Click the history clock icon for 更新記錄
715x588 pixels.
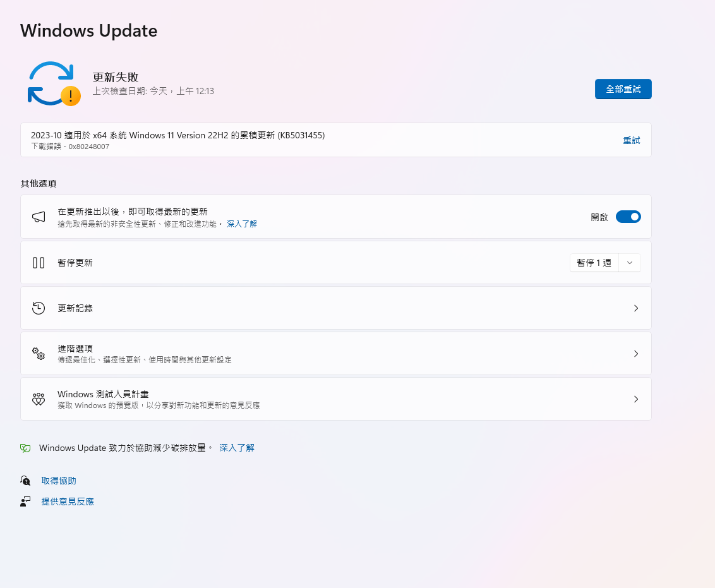(39, 308)
